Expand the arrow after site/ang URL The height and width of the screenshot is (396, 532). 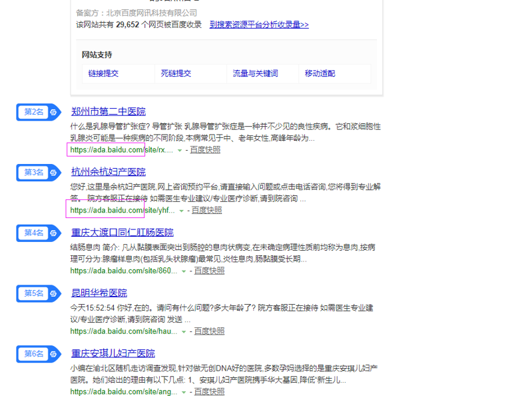pos(184,392)
